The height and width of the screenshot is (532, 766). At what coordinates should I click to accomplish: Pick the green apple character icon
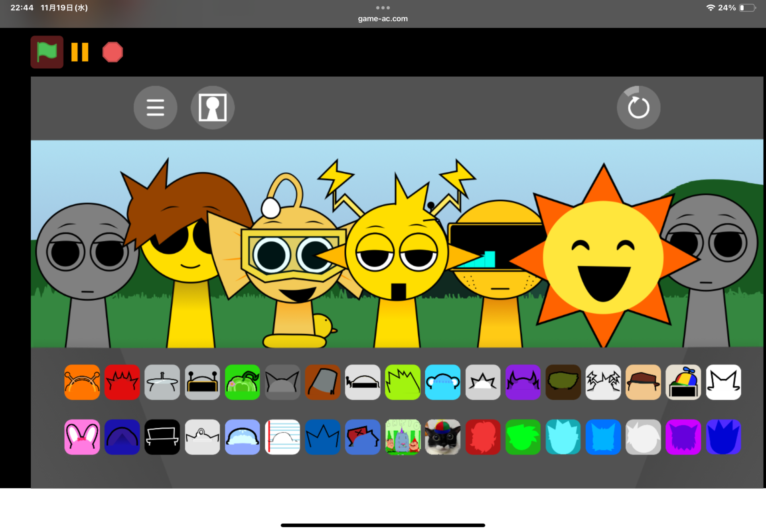(242, 382)
